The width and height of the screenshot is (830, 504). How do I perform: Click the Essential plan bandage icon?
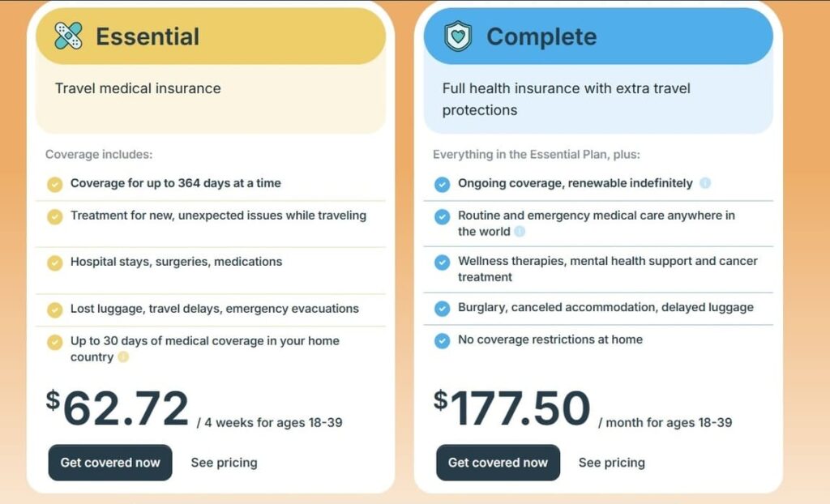[68, 36]
